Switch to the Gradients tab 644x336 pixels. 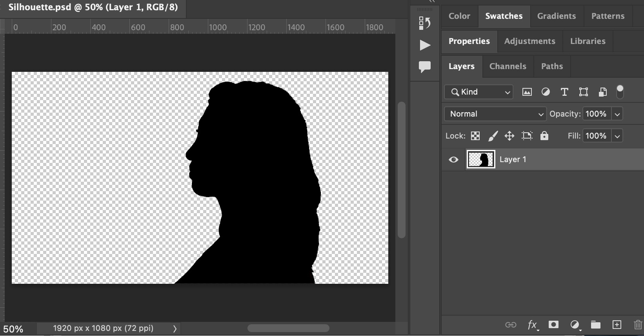point(556,16)
